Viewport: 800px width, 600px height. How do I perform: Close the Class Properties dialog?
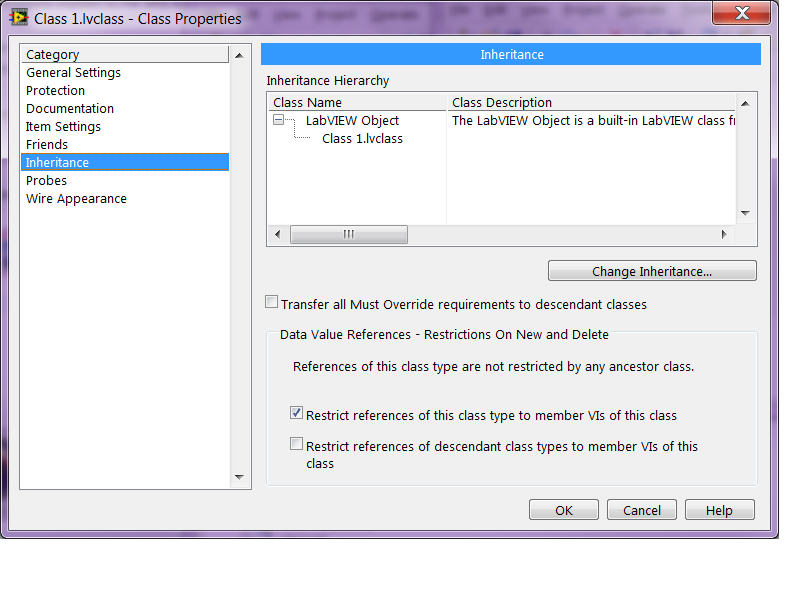click(741, 13)
